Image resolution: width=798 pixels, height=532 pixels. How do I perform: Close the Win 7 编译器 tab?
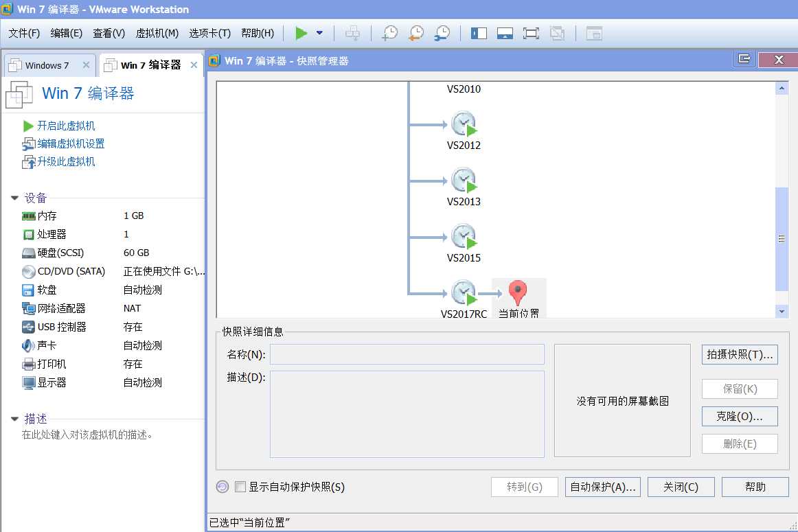(194, 65)
